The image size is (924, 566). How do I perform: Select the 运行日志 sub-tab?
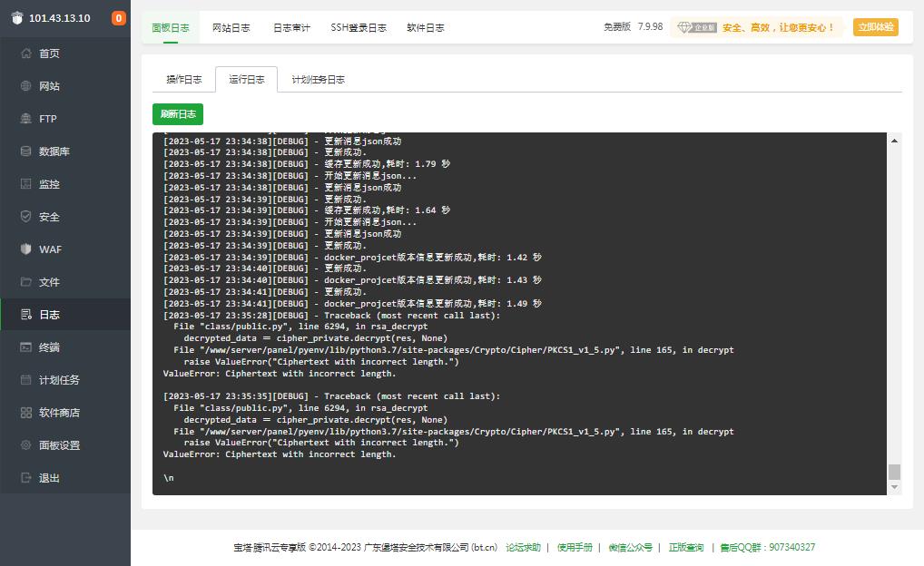coord(246,80)
